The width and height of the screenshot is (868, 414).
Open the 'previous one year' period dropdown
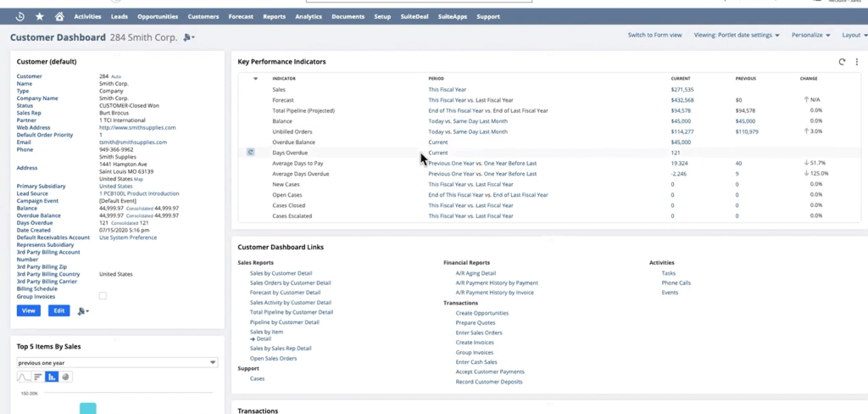click(x=117, y=362)
